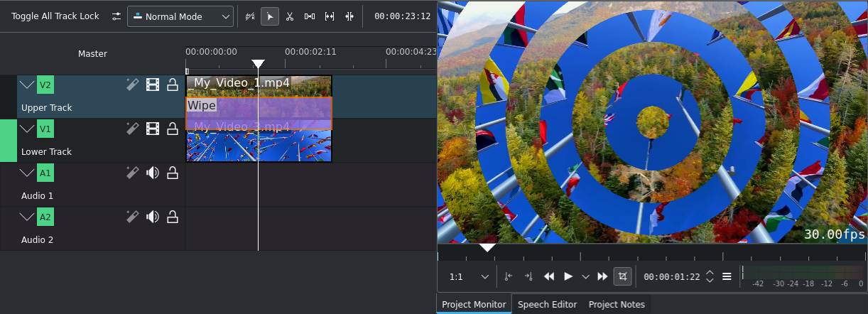
Task: Click the monitor audio level meter
Action: click(803, 273)
